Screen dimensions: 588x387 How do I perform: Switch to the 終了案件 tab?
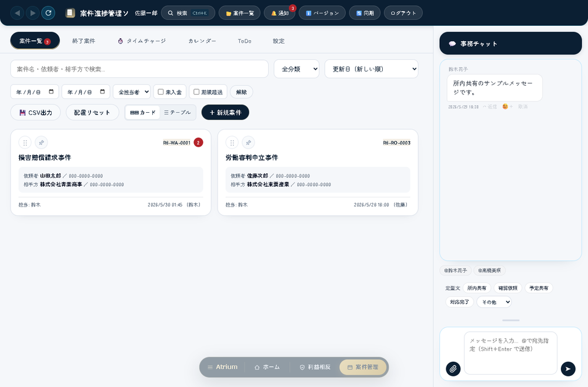coord(83,41)
